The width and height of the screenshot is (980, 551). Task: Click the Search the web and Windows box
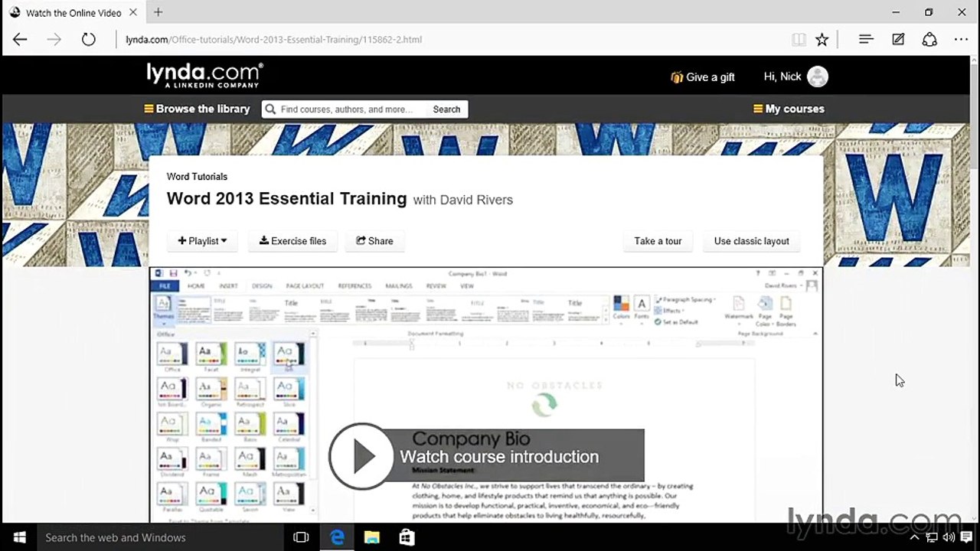pyautogui.click(x=161, y=537)
